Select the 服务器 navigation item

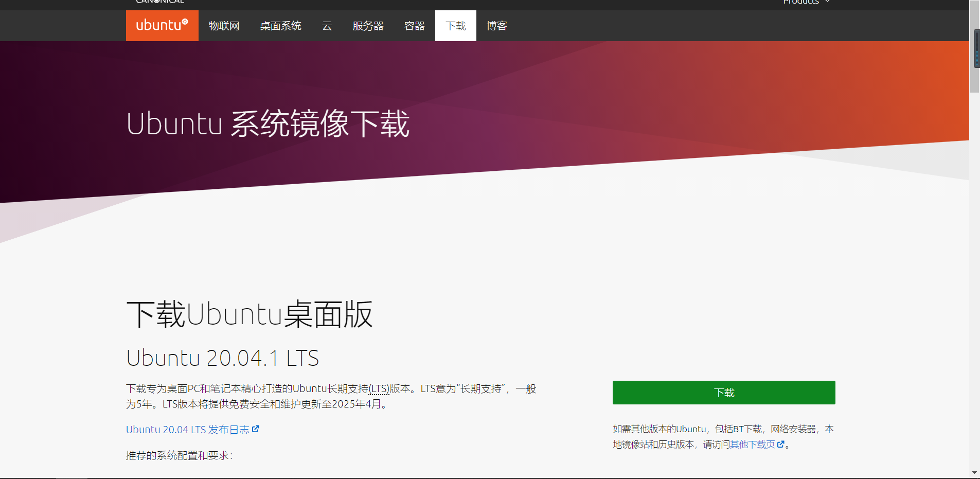(x=368, y=25)
